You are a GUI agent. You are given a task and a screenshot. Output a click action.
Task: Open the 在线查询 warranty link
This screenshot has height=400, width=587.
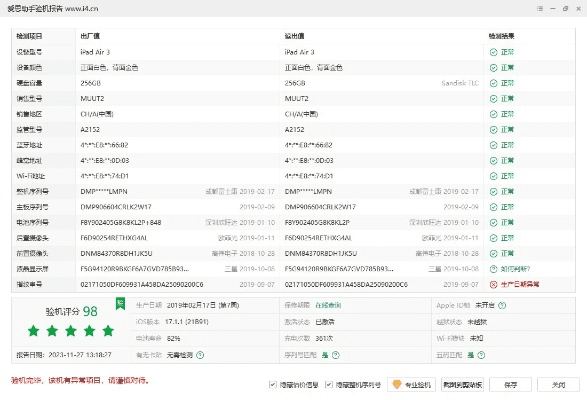click(x=328, y=305)
